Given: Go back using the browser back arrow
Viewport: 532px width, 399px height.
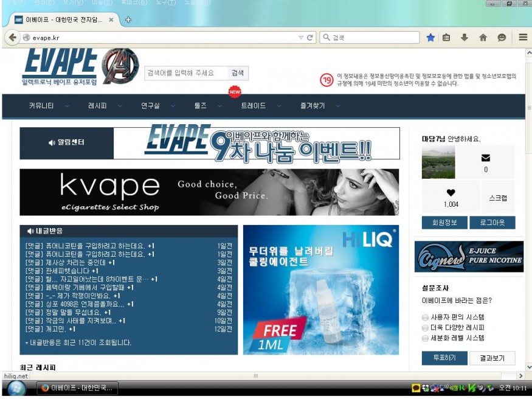Looking at the screenshot, I should pos(13,37).
